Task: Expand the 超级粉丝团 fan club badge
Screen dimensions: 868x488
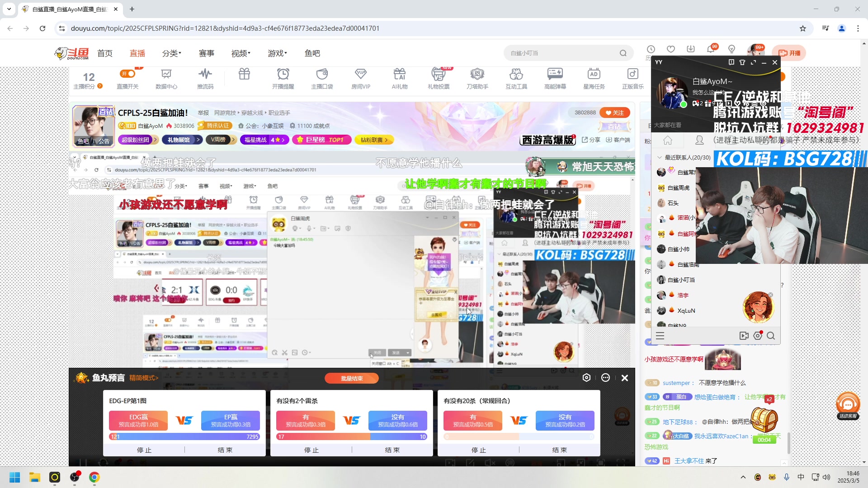Action: pos(138,140)
